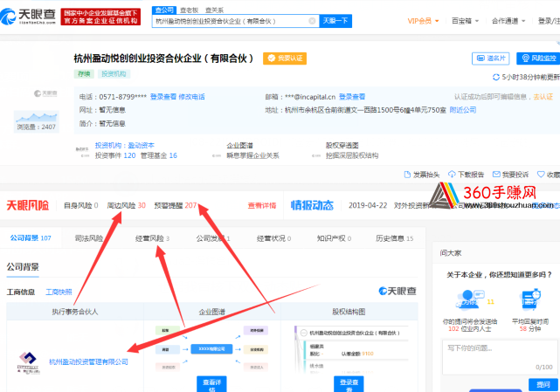Click the 管理基金 16 count
Viewport: 560px width, 392px height.
pos(159,155)
